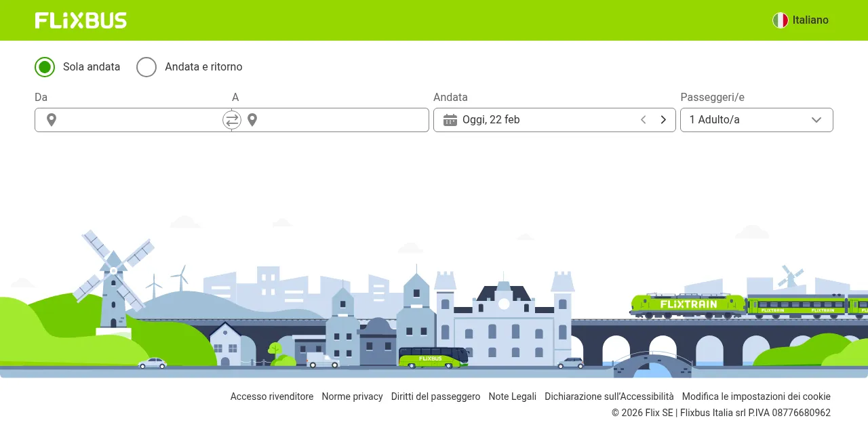Swap departure and destination with arrows icon

point(232,120)
